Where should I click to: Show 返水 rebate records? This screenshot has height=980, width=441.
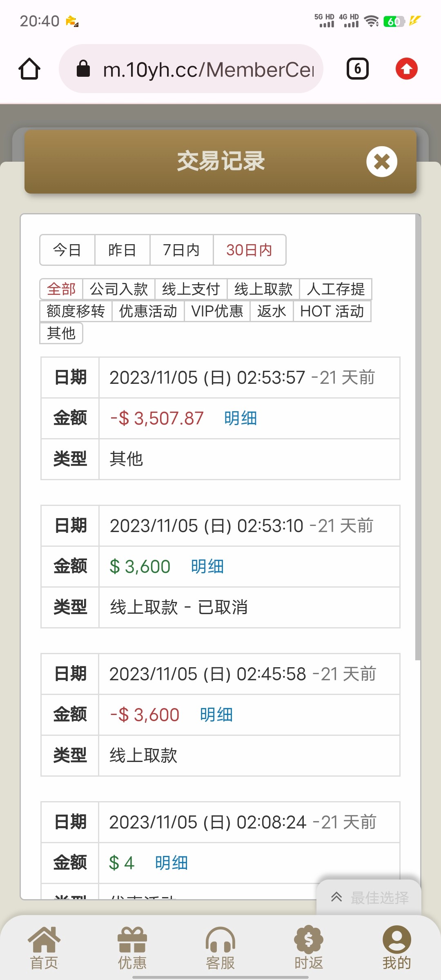coord(271,311)
